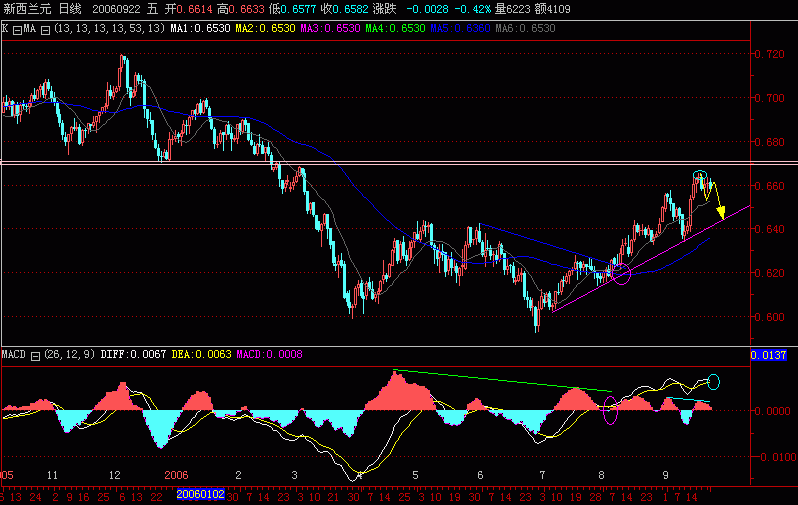Click the opening price 0.6614
The width and height of the screenshot is (798, 505).
(x=193, y=9)
